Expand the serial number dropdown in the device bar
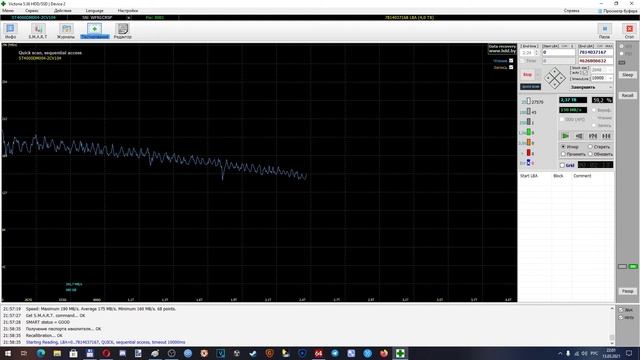The width and height of the screenshot is (640, 360). click(129, 18)
